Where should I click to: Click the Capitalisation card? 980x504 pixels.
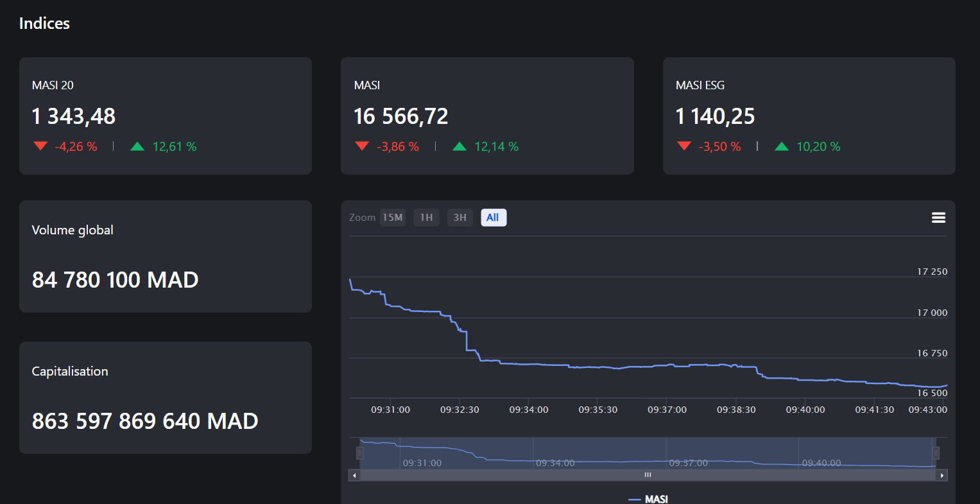point(165,397)
